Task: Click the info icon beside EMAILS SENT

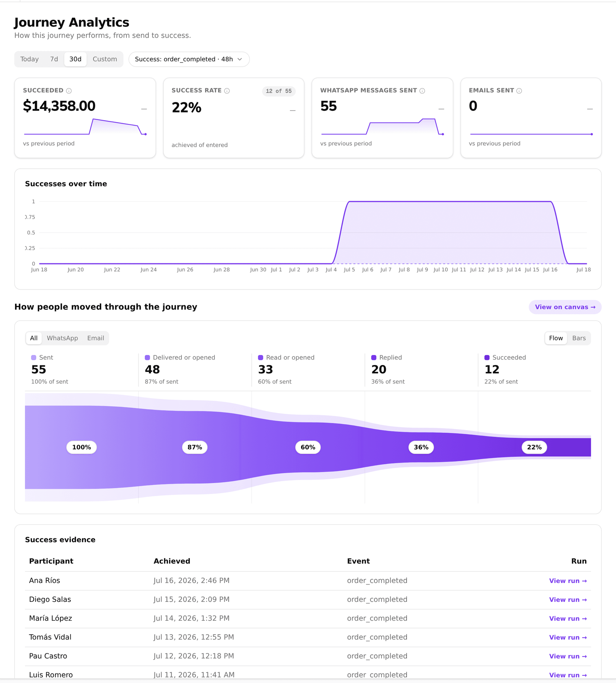Action: tap(519, 91)
